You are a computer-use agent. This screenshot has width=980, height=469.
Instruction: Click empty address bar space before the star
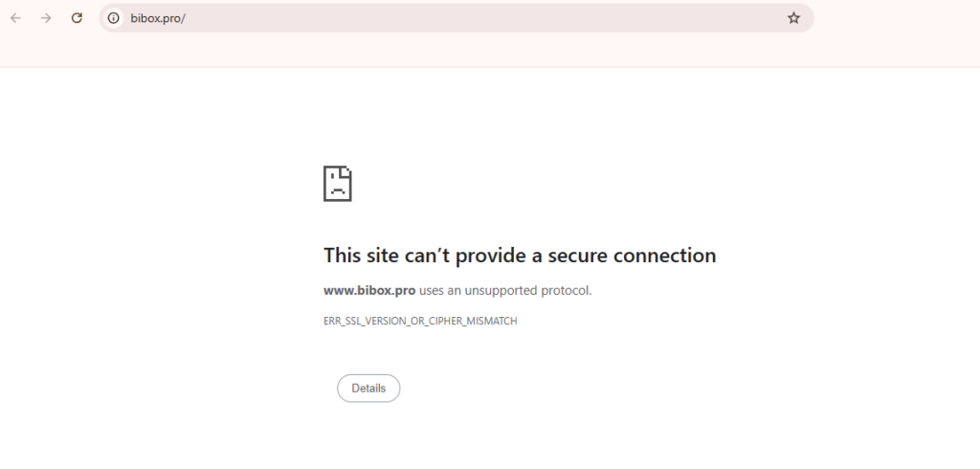click(574, 18)
